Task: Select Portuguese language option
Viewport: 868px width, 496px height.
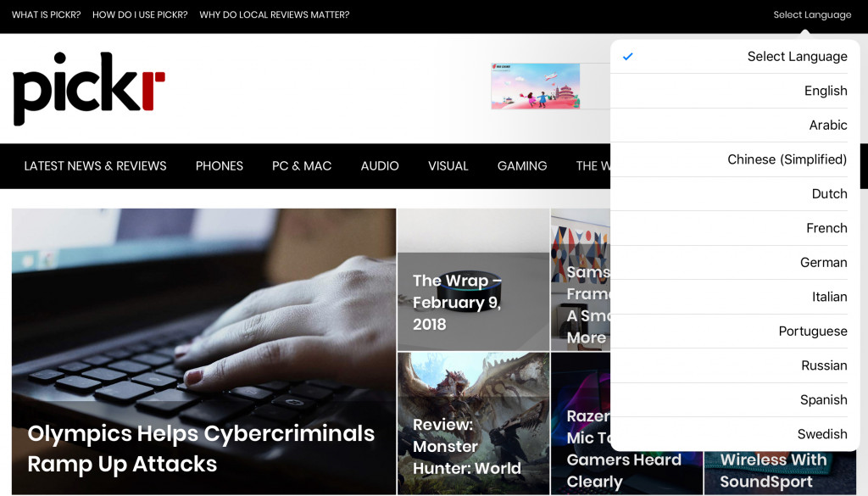Action: (735, 331)
